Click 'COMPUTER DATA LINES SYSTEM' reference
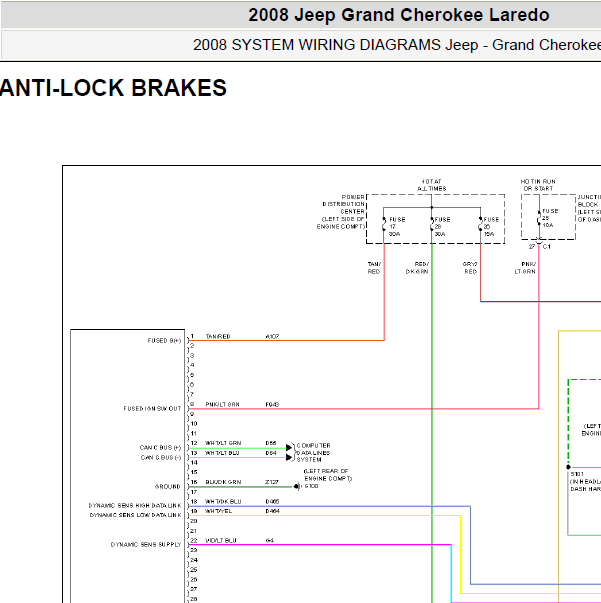This screenshot has width=601, height=603. [x=313, y=453]
